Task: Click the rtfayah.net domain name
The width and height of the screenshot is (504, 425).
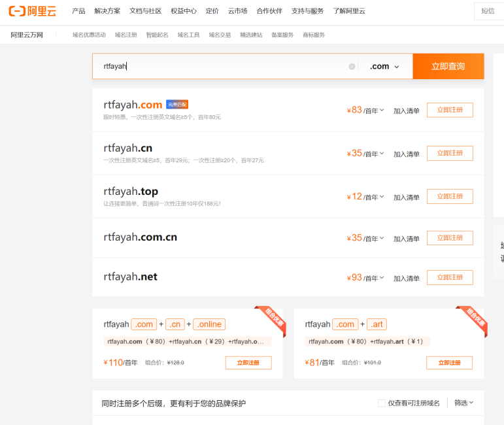Action: pyautogui.click(x=131, y=277)
